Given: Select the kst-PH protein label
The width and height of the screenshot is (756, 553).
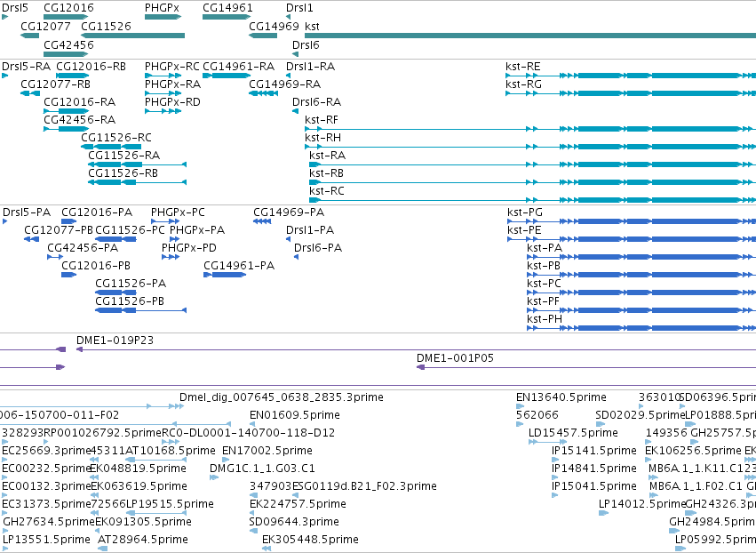Looking at the screenshot, I should point(545,319).
